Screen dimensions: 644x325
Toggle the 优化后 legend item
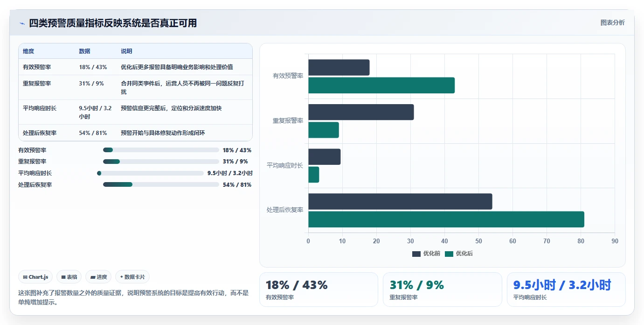459,254
